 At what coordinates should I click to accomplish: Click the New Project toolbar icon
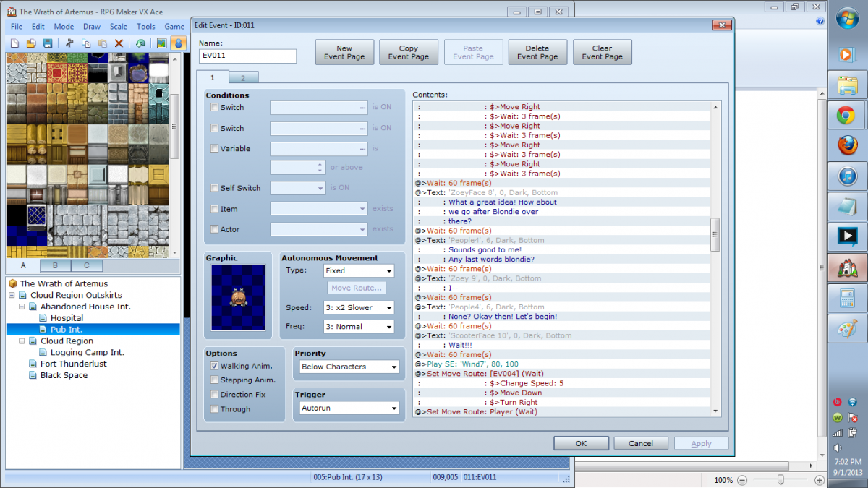pos(15,43)
